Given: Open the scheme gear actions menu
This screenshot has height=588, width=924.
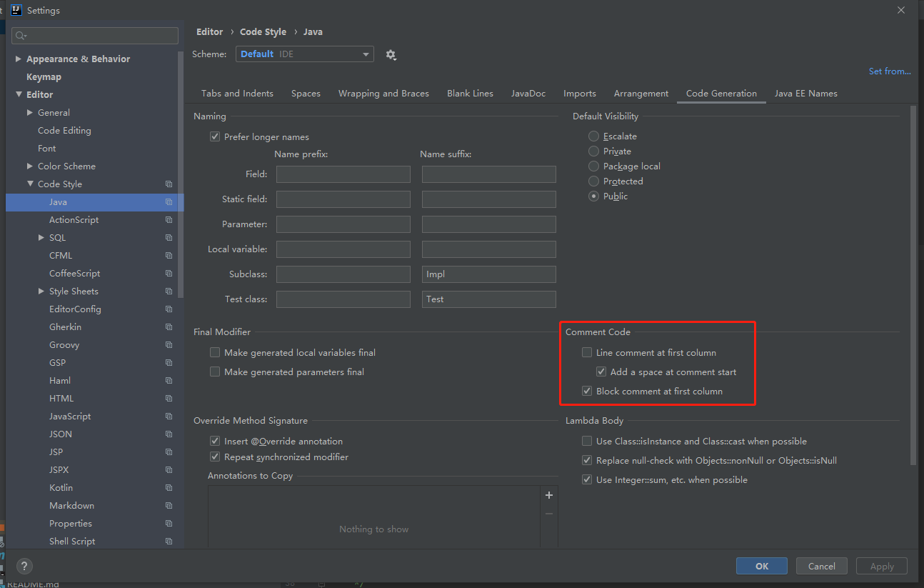Looking at the screenshot, I should tap(391, 54).
